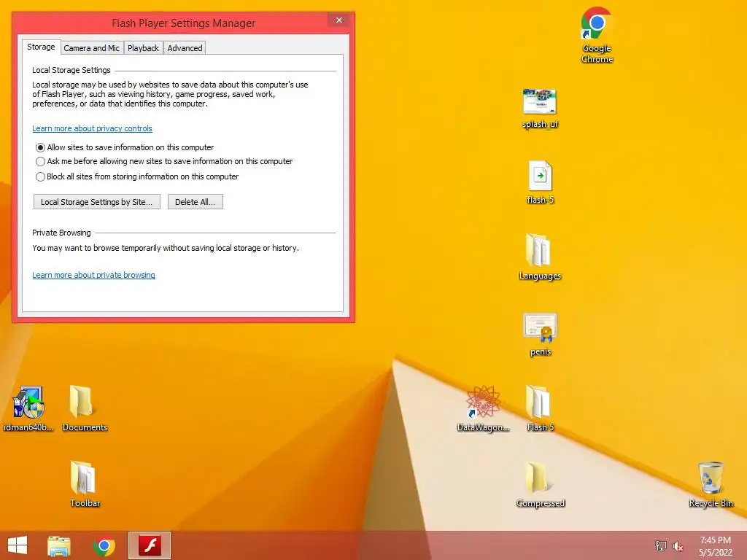Switch to the Advanced tab

coord(185,48)
